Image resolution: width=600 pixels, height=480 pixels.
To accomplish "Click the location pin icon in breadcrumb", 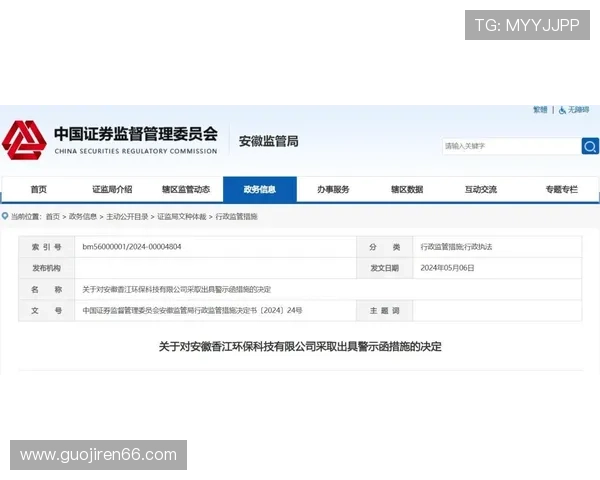I will coord(5,216).
